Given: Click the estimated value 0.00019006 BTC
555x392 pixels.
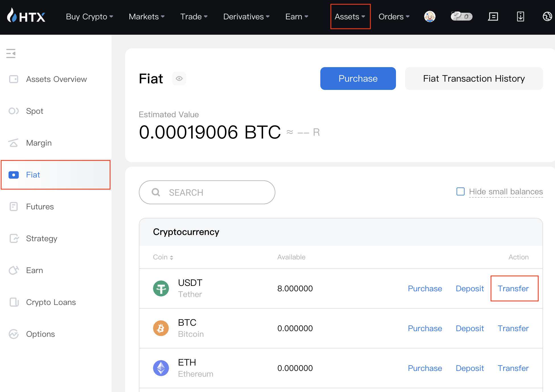Looking at the screenshot, I should tap(210, 132).
